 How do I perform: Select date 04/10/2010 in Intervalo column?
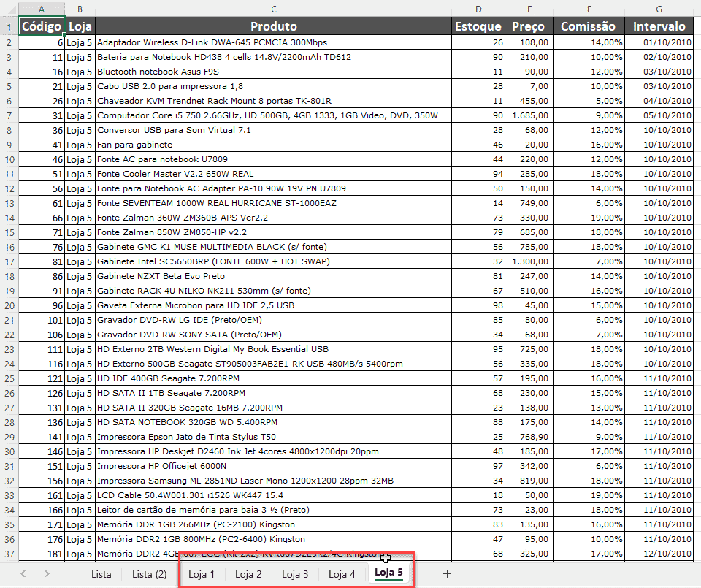(659, 101)
